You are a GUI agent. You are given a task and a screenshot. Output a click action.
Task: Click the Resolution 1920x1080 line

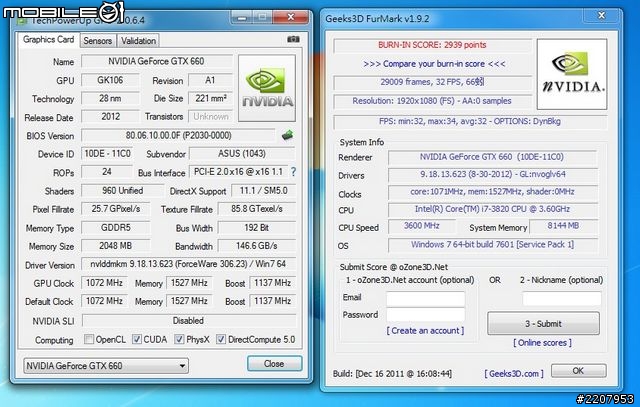pyautogui.click(x=432, y=101)
